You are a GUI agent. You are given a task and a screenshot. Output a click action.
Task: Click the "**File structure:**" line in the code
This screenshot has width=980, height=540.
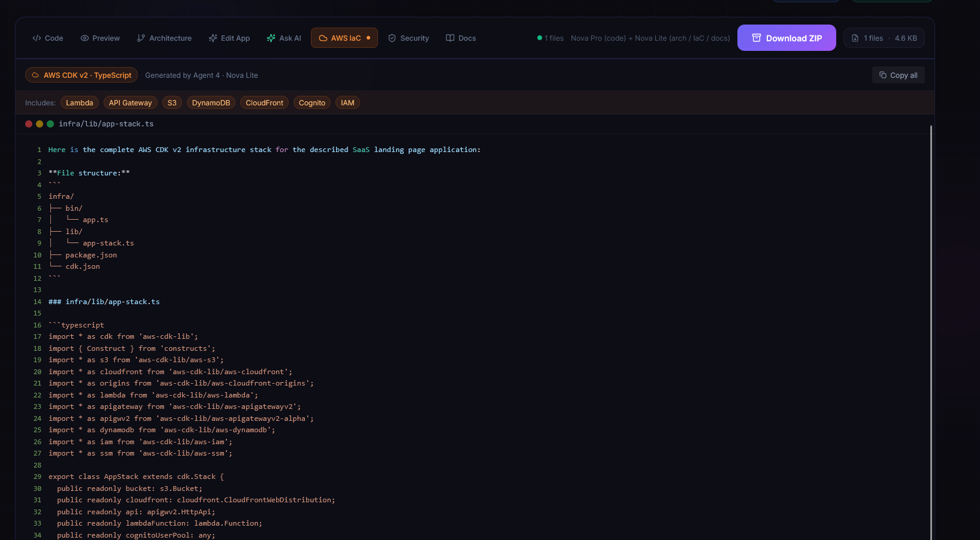coord(89,173)
